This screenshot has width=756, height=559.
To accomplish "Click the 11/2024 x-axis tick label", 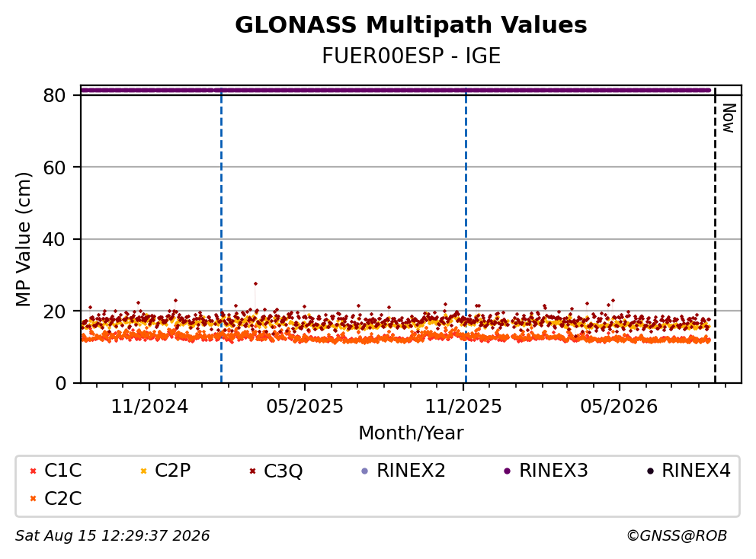I will coord(149,407).
